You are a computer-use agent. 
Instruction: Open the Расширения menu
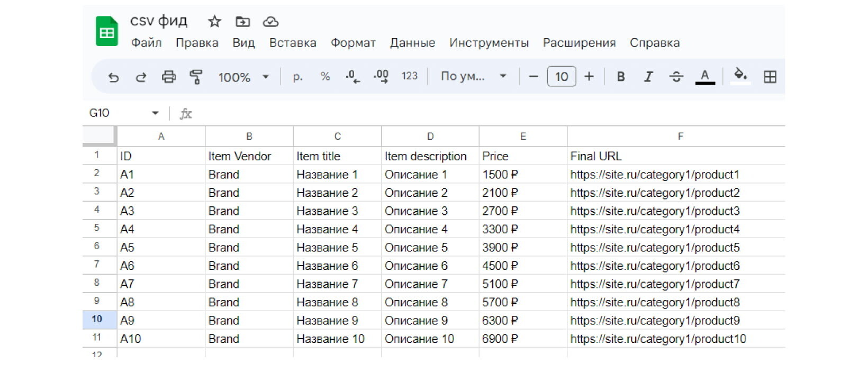[580, 43]
